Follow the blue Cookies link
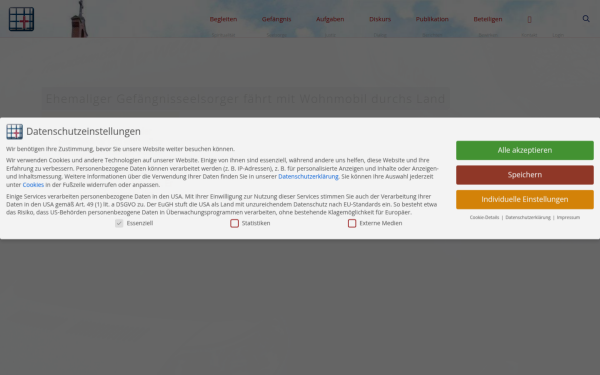The image size is (600, 375). 33,184
